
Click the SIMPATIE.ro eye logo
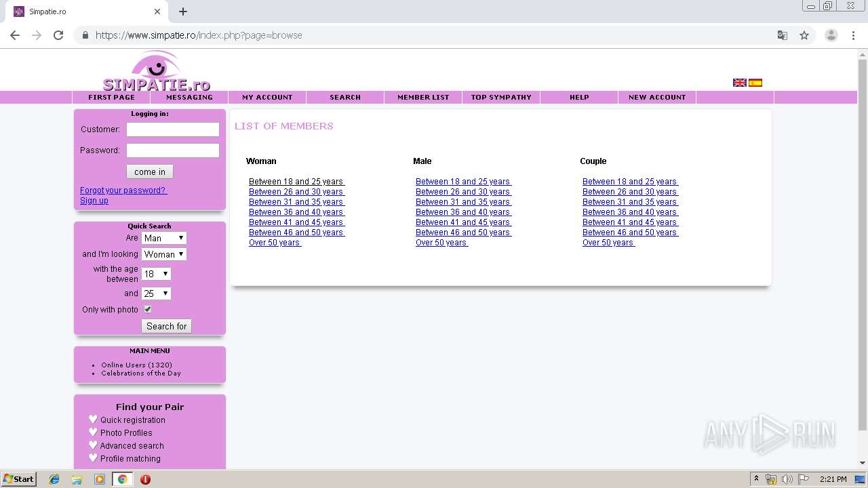point(157,70)
